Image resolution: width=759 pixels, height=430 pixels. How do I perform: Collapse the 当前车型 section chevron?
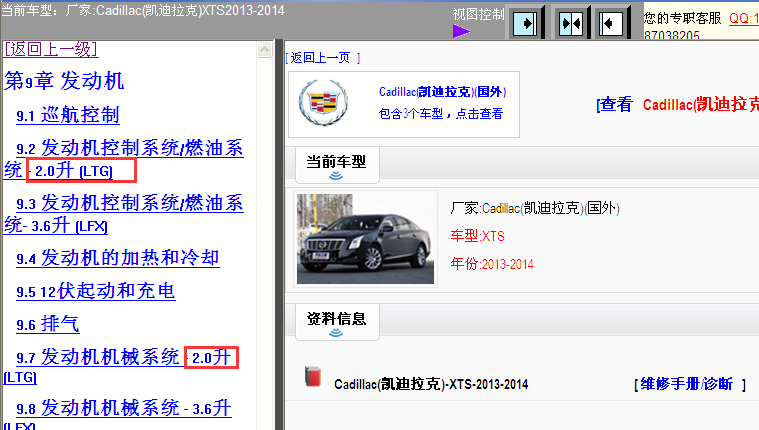point(336,176)
